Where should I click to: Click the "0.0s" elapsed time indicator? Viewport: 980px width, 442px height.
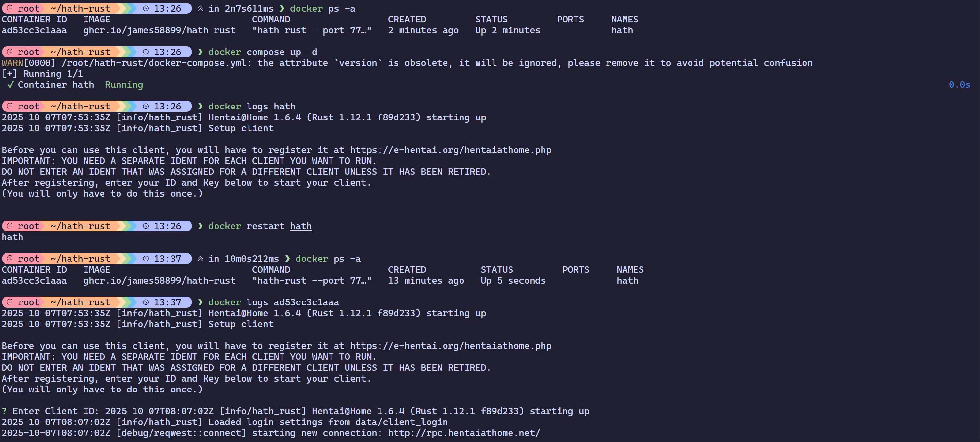959,85
